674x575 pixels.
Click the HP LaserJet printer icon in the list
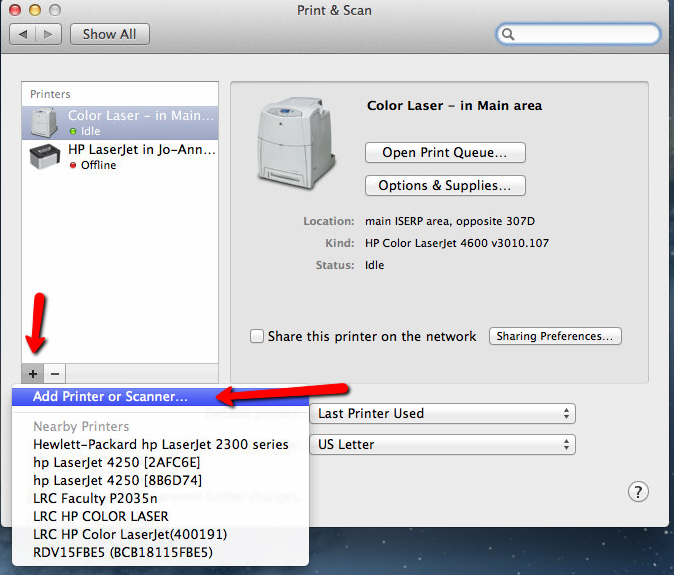coord(45,157)
